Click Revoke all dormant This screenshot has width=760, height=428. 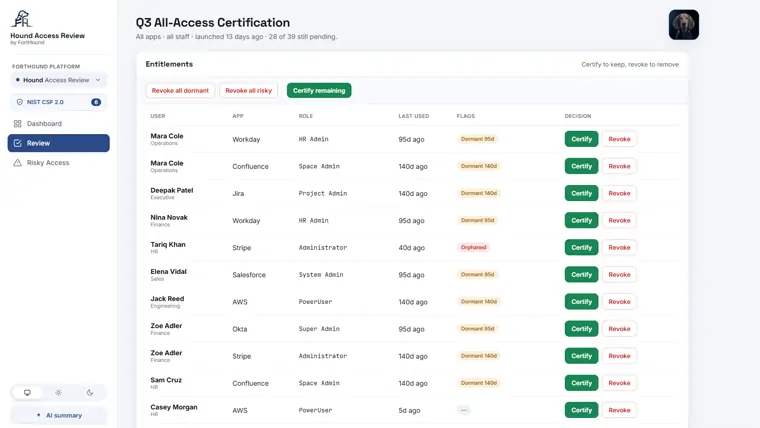180,91
